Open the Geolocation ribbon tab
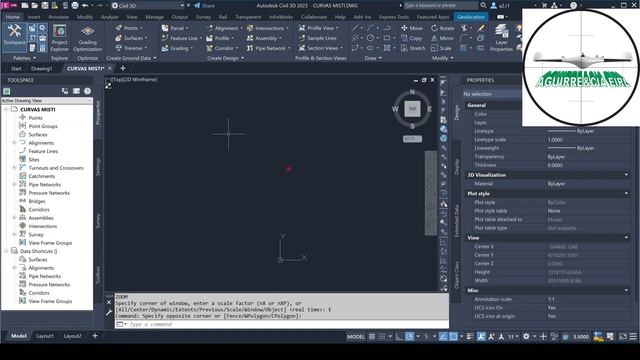Image resolution: width=640 pixels, height=360 pixels. click(x=471, y=17)
